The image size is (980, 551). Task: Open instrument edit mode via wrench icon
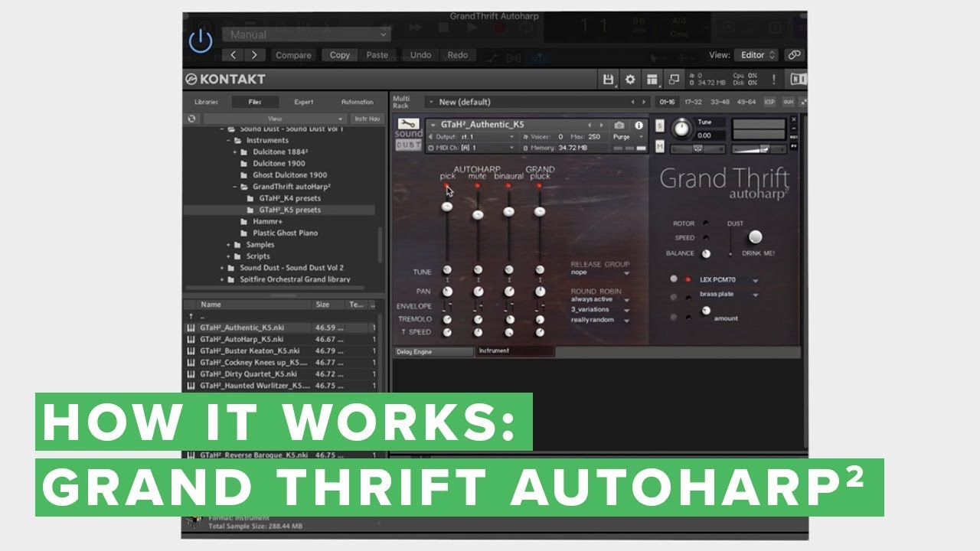pyautogui.click(x=408, y=125)
